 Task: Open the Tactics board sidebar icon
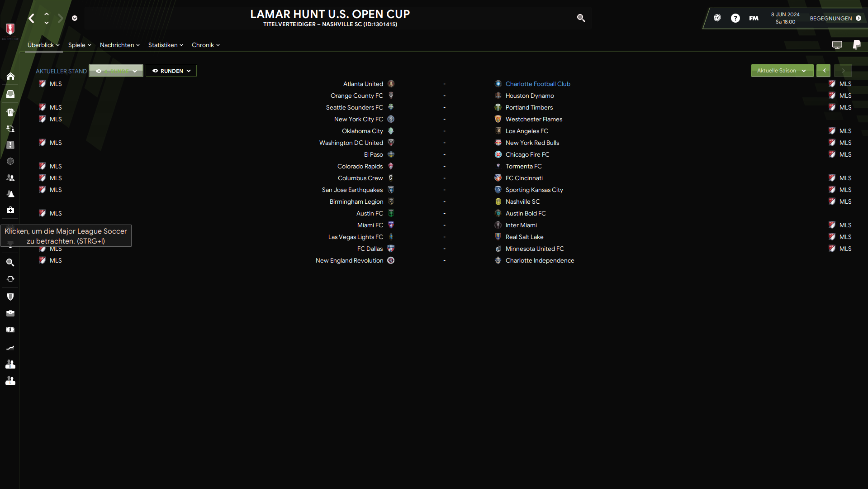point(10,145)
